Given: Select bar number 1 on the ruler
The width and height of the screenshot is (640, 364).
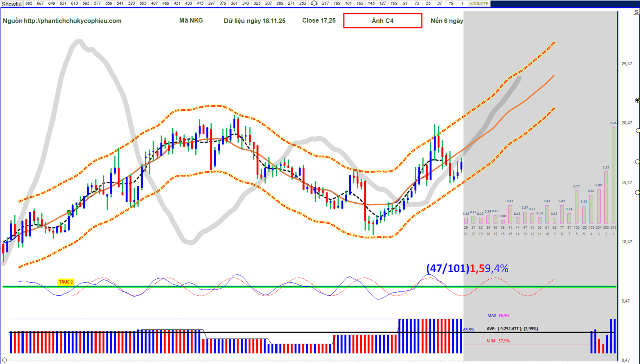Looking at the screenshot, I should click(x=462, y=3).
